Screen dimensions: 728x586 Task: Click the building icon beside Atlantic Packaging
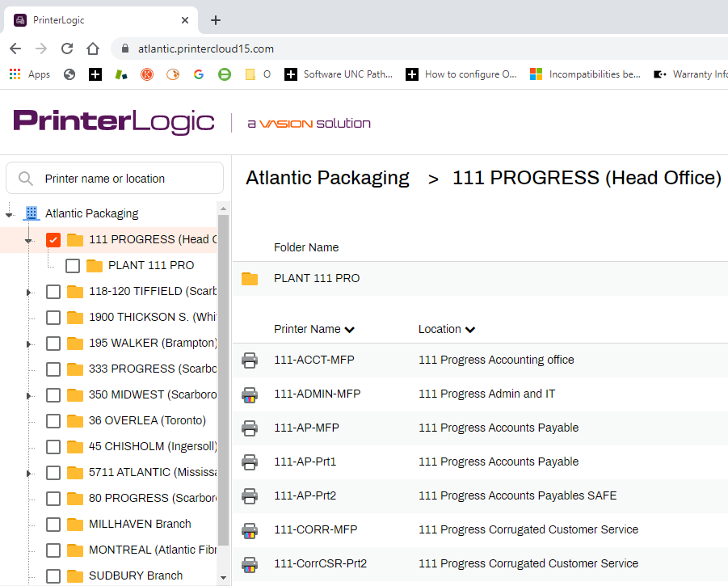pyautogui.click(x=31, y=213)
